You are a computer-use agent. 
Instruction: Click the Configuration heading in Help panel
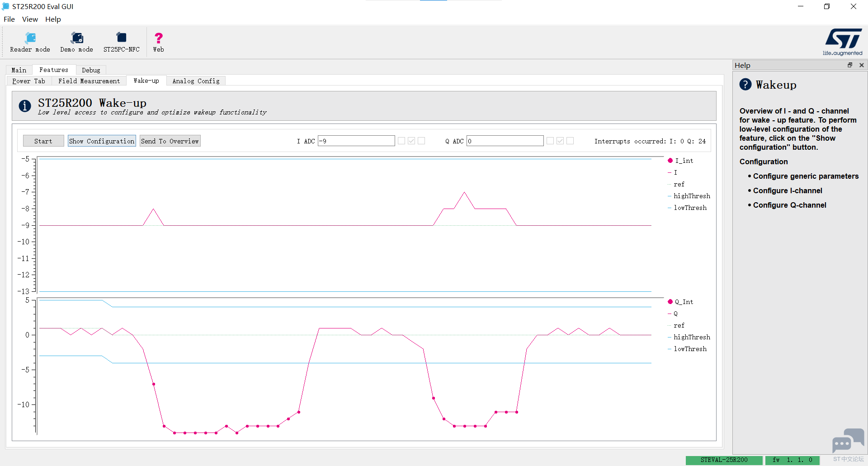[764, 162]
